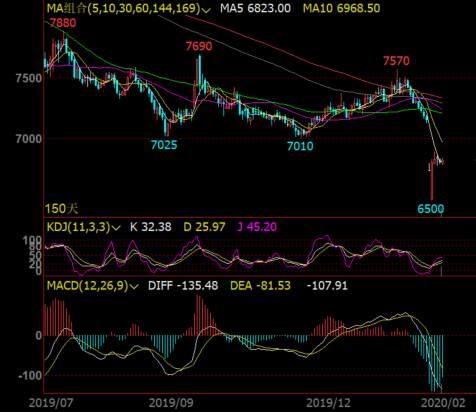
Task: Click the DIFF -135.48 readout
Action: pyautogui.click(x=183, y=286)
